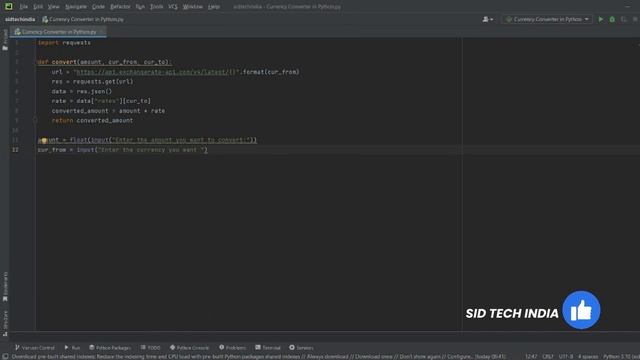
Task: Click Currency Converter in Python.py breadcrumb
Action: click(x=83, y=19)
